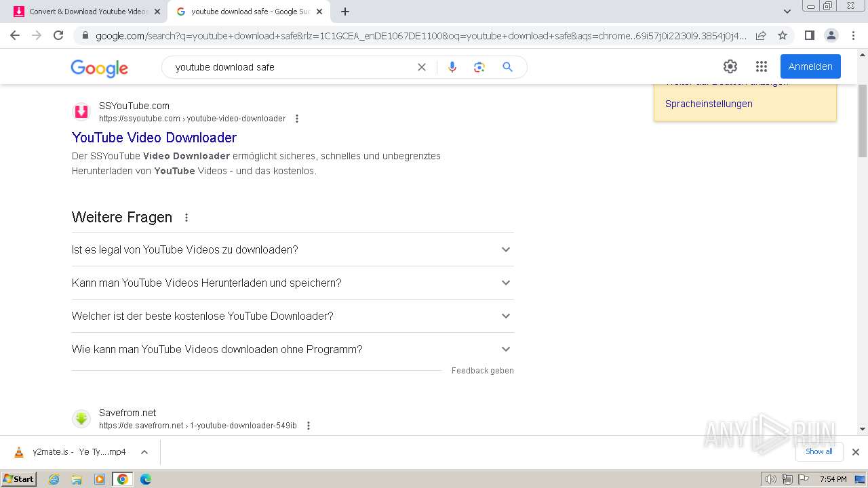Click the Anmelden sign-in button
The height and width of the screenshot is (488, 868).
(810, 66)
